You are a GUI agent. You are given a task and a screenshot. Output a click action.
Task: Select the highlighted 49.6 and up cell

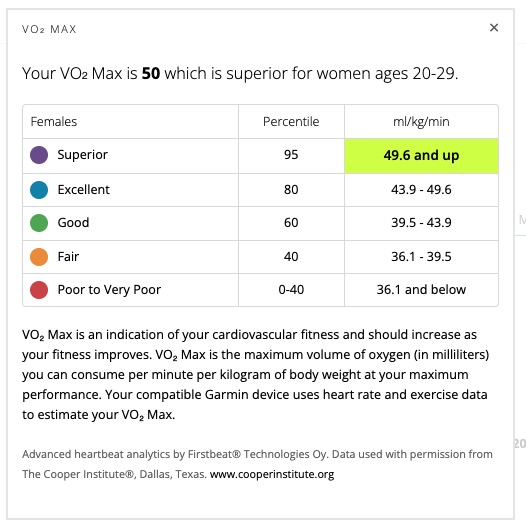(x=421, y=156)
